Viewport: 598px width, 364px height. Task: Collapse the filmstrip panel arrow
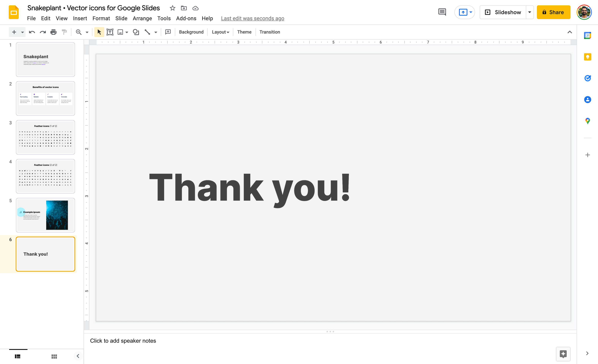(x=78, y=356)
